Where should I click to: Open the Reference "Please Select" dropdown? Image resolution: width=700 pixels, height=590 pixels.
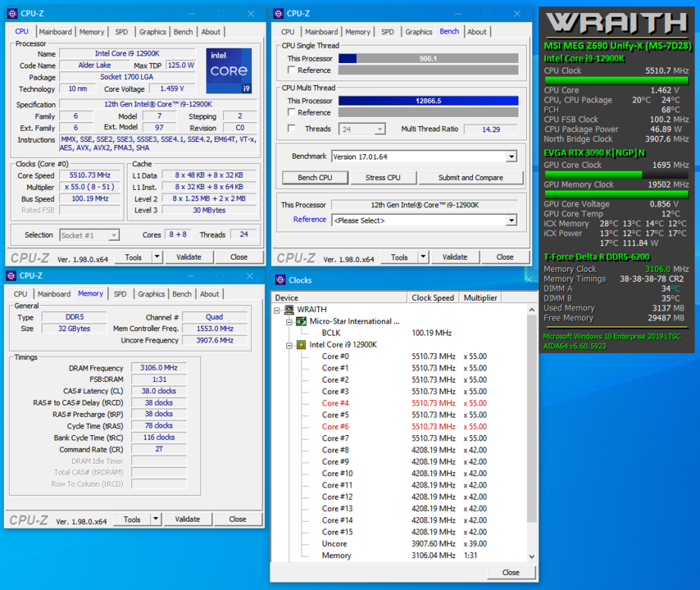tap(511, 220)
